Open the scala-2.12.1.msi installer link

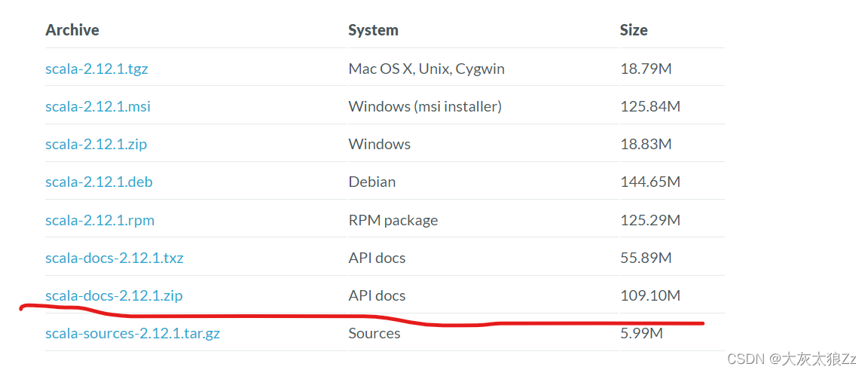point(97,107)
